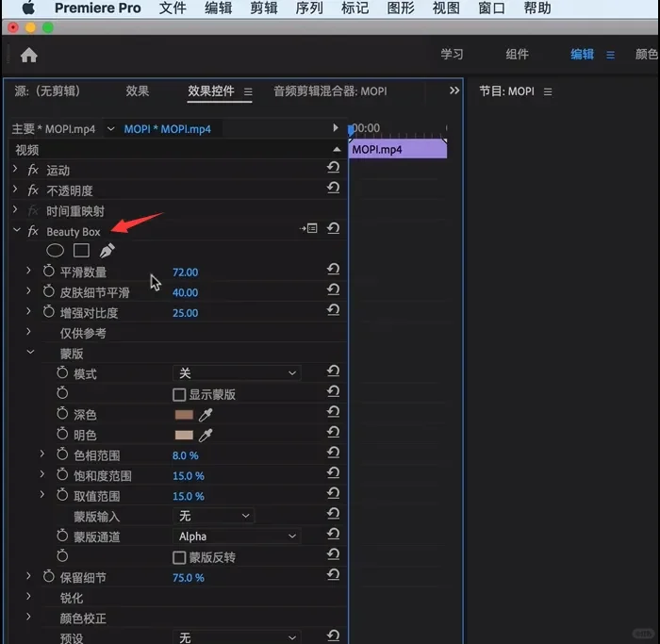The height and width of the screenshot is (644, 660).
Task: Reset the 色相范围 parameter
Action: point(334,453)
